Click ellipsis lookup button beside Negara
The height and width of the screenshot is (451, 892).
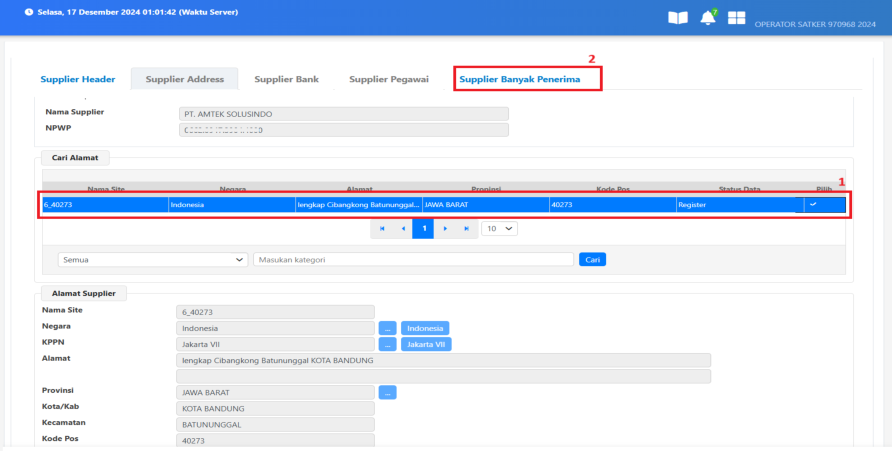pyautogui.click(x=387, y=328)
